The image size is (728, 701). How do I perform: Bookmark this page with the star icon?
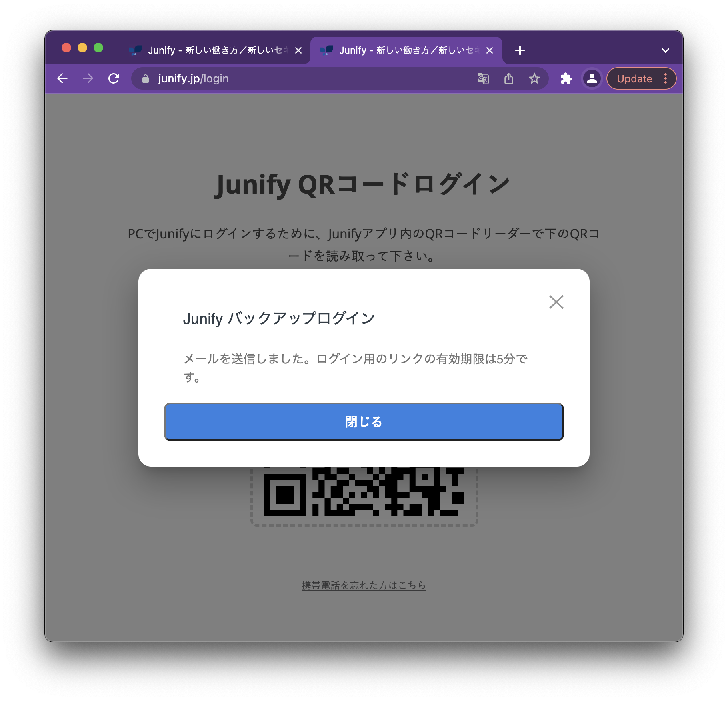(534, 78)
